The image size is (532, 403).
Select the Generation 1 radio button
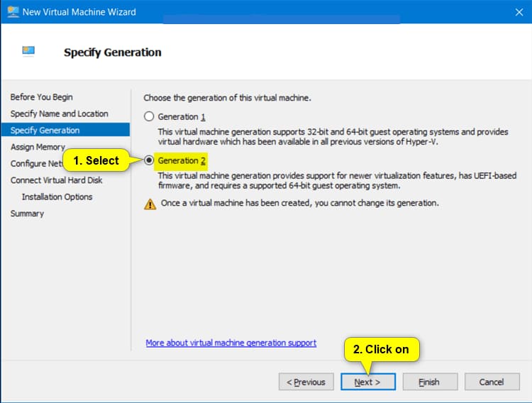click(x=149, y=116)
